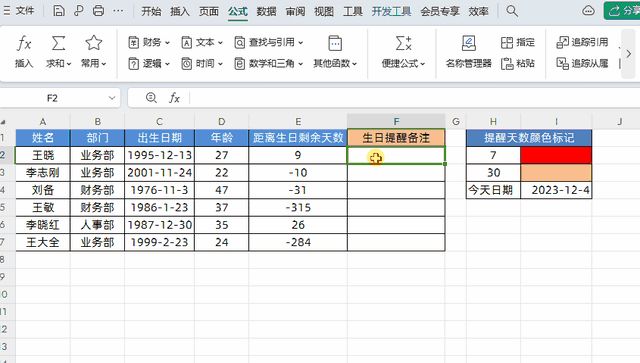Switch to the 开始 tab
The height and width of the screenshot is (363, 640).
151,11
